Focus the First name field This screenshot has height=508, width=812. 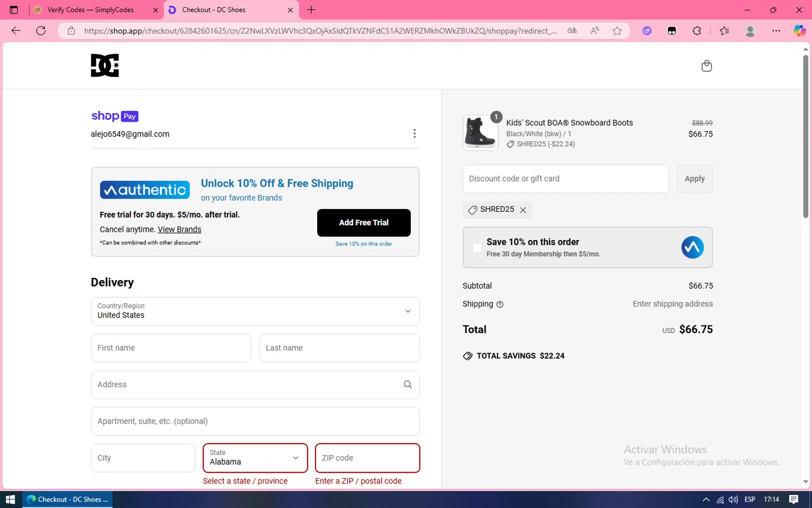(x=171, y=348)
